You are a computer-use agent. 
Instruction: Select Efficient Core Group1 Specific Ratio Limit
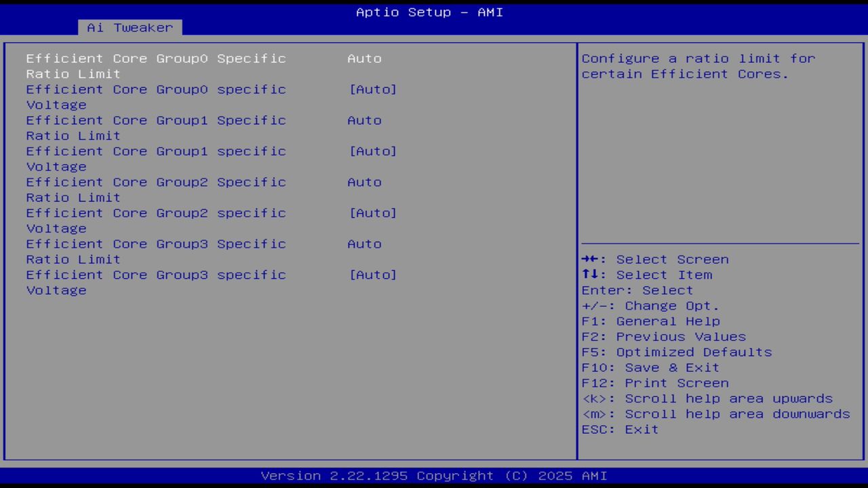pyautogui.click(x=156, y=127)
